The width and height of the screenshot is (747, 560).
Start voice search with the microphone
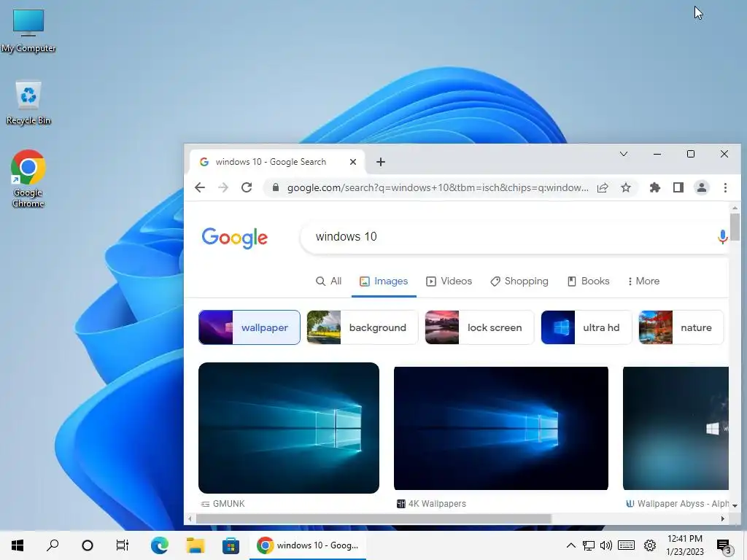(x=722, y=237)
